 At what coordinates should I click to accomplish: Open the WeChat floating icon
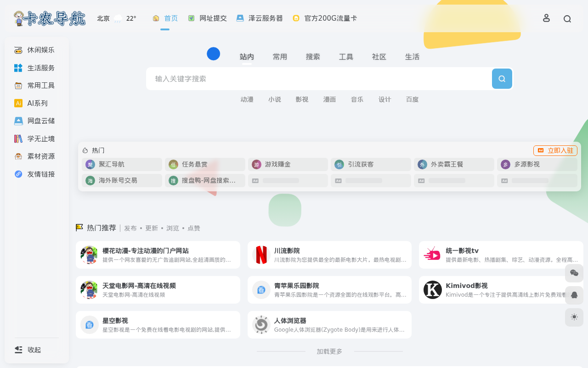tap(574, 273)
